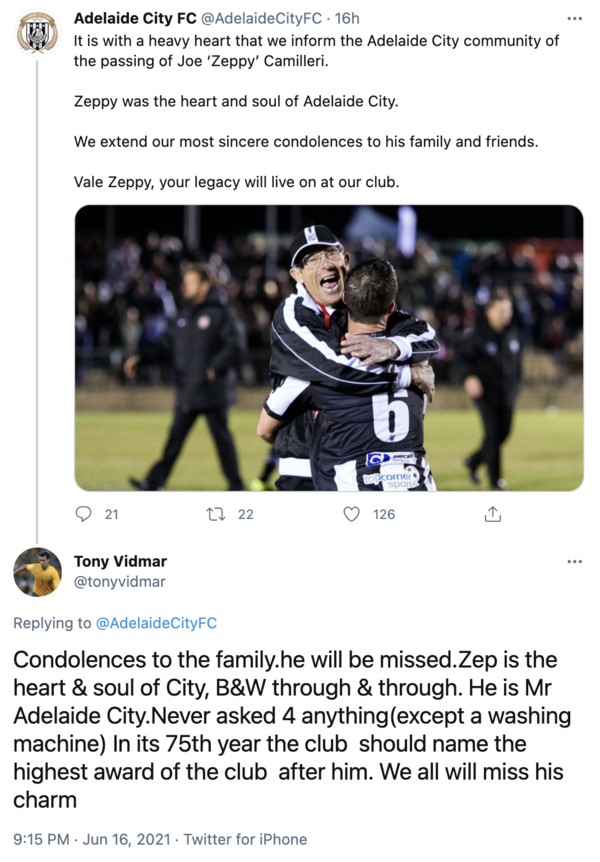
Task: Retweet the Adelaide City FC post
Action: click(214, 514)
